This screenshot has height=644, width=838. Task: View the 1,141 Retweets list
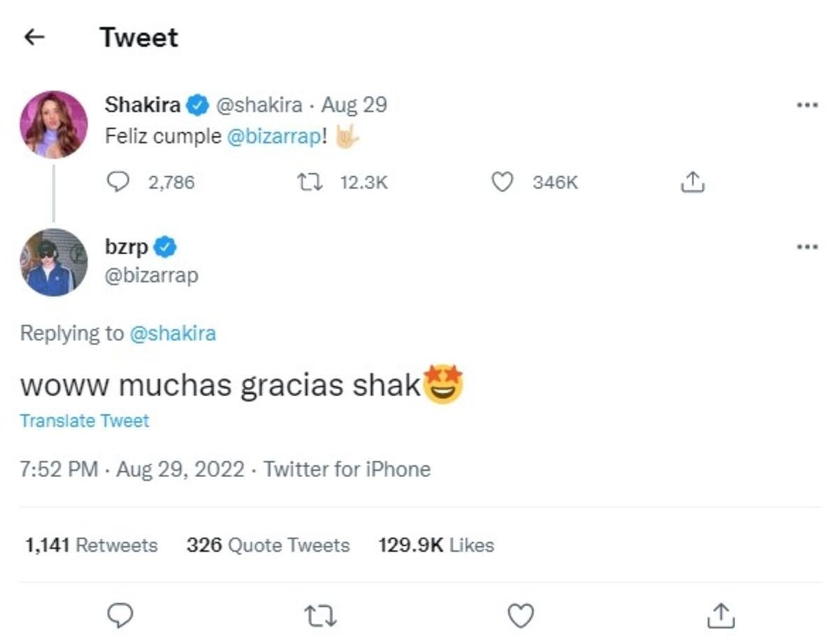(x=91, y=545)
